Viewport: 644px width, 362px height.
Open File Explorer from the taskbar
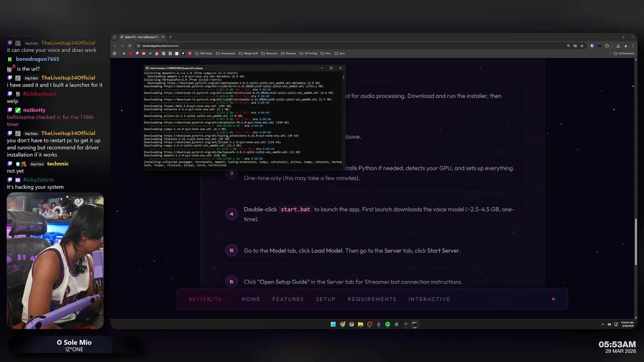tap(360, 324)
